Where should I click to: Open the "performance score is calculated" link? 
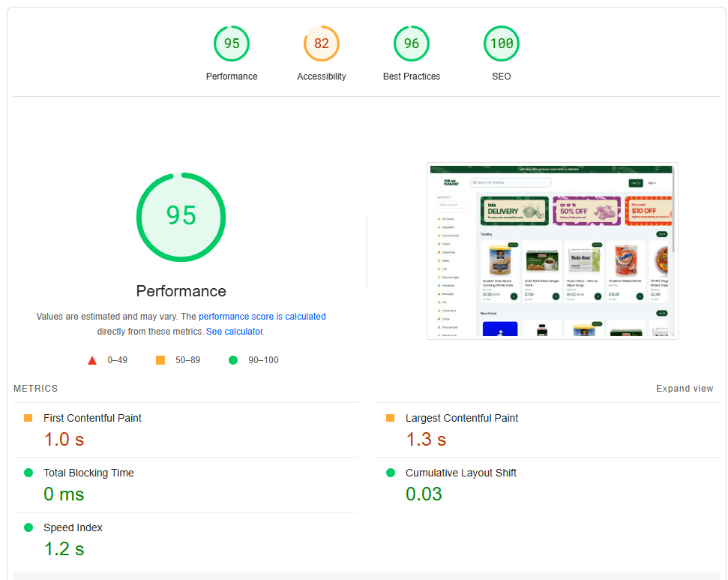click(x=262, y=317)
